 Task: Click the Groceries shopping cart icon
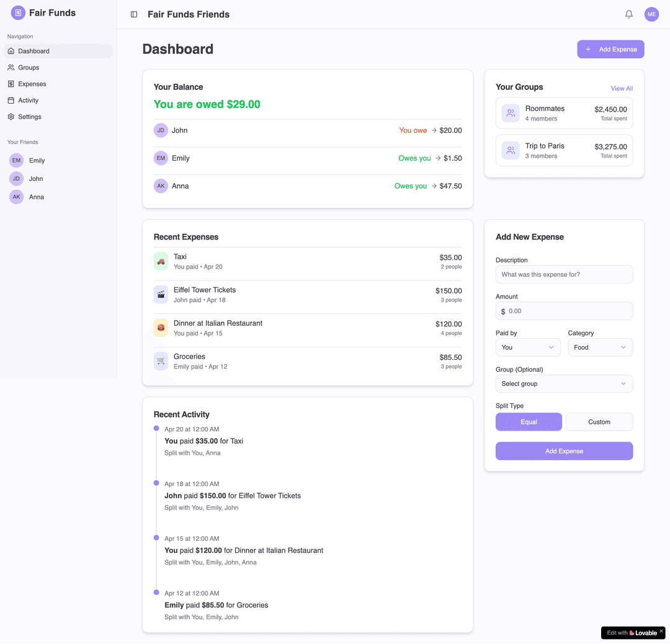tap(161, 361)
